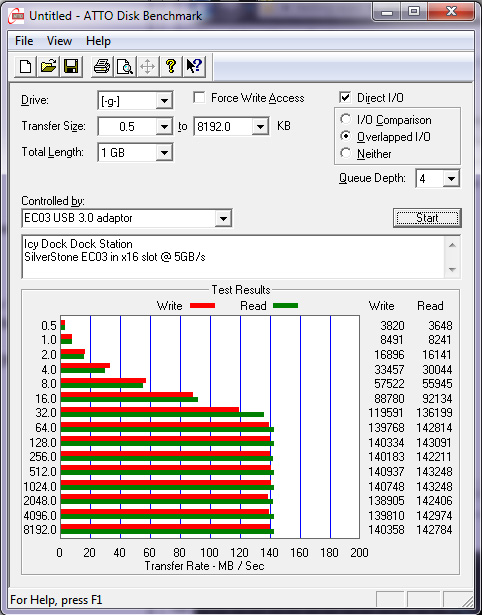482x615 pixels.
Task: Open a file with the folder icon
Action: pyautogui.click(x=48, y=66)
